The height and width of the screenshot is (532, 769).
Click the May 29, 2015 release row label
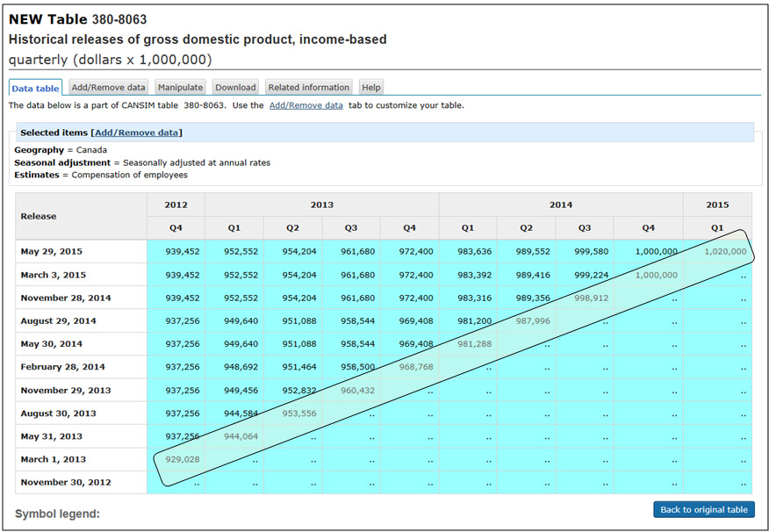(52, 252)
